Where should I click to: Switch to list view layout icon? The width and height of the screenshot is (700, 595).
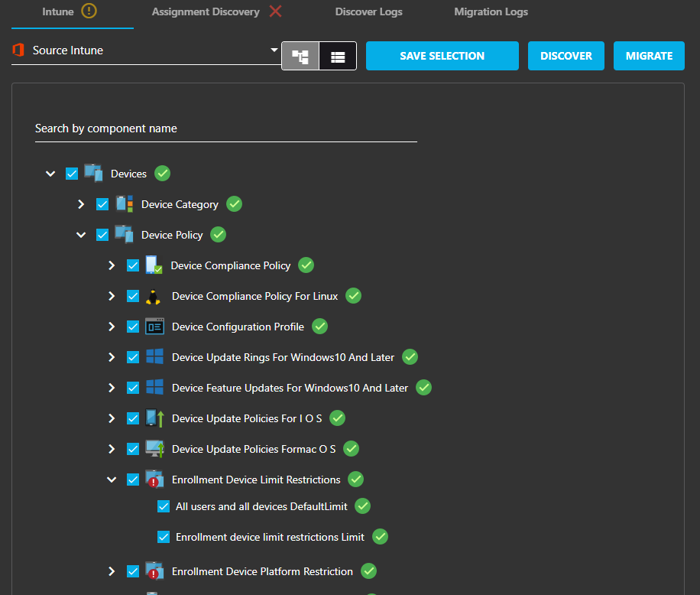[338, 57]
